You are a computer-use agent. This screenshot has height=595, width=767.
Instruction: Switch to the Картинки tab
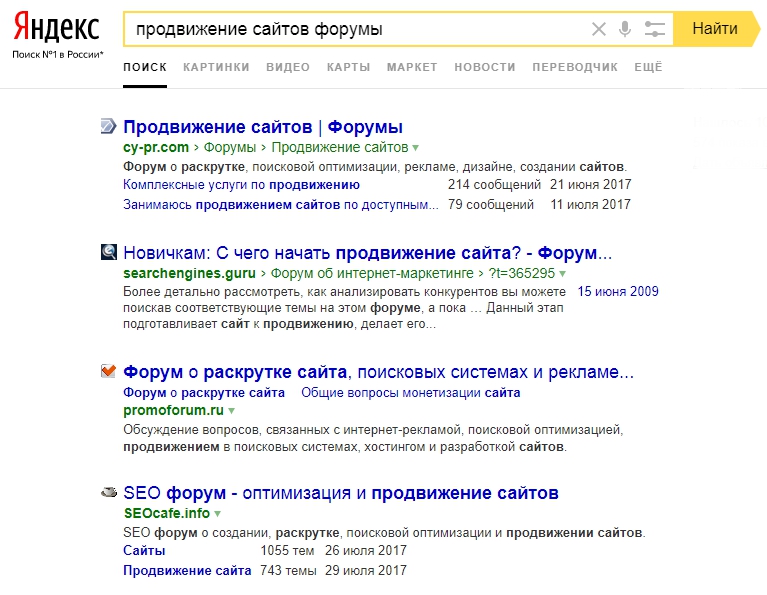coord(216,67)
